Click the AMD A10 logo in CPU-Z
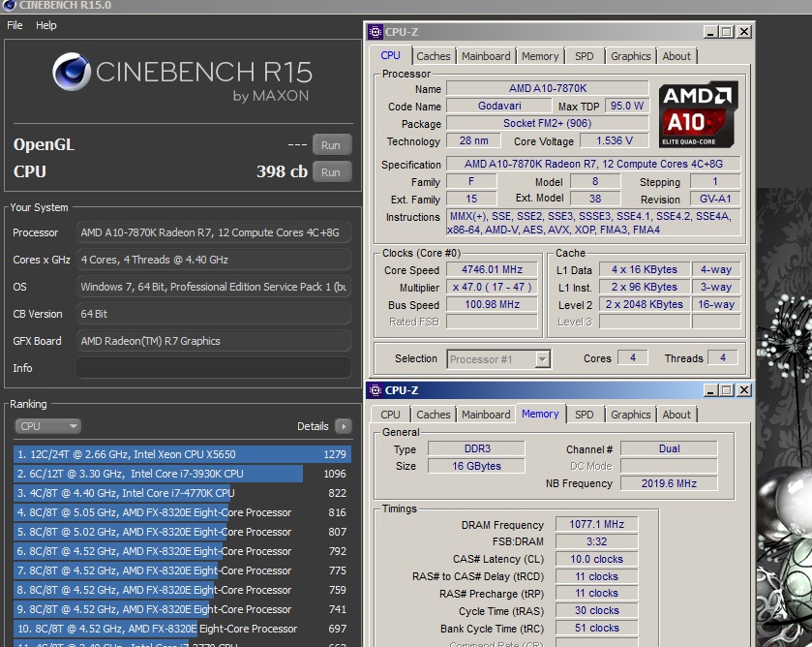812x647 pixels. click(698, 114)
